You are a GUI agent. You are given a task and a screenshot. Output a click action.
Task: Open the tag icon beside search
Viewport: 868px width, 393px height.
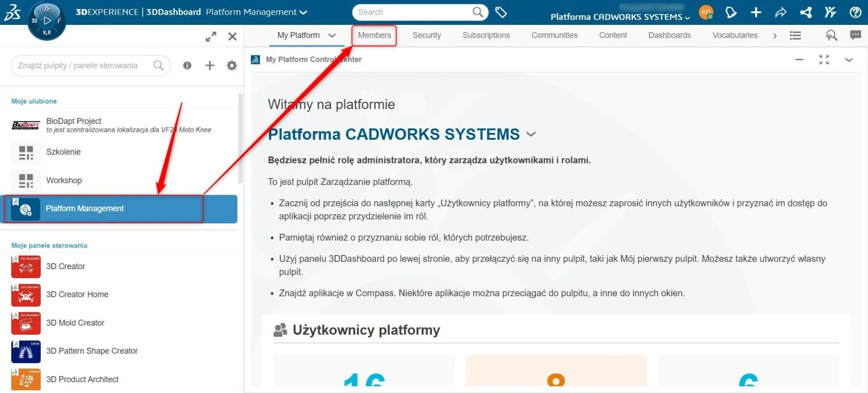click(501, 12)
